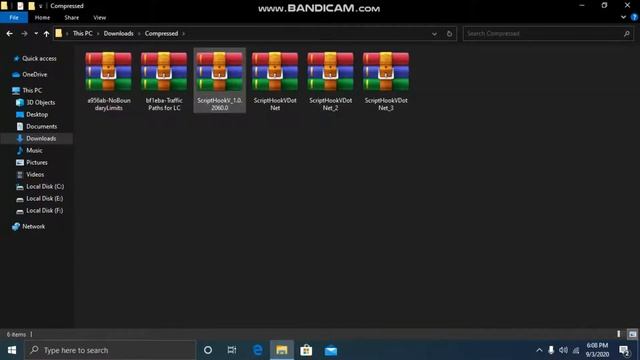The image size is (640, 360).
Task: Open Local Disk (F:) in the sidebar
Action: coord(44,211)
